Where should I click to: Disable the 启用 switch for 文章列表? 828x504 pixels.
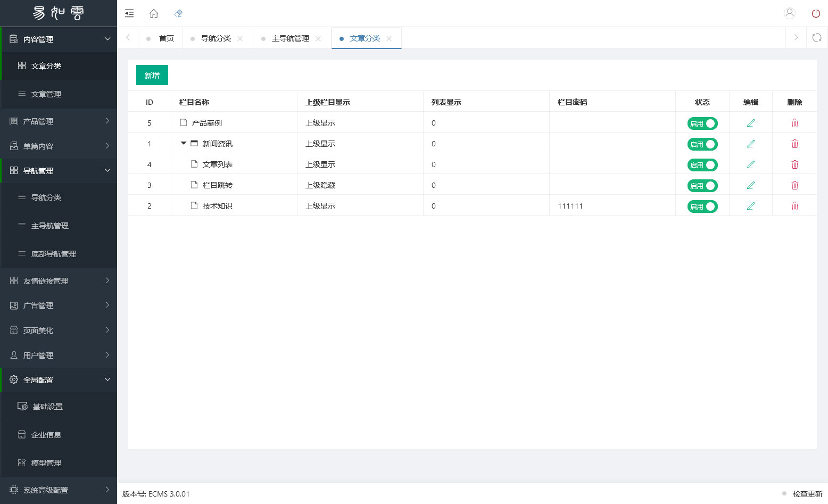[x=702, y=165]
